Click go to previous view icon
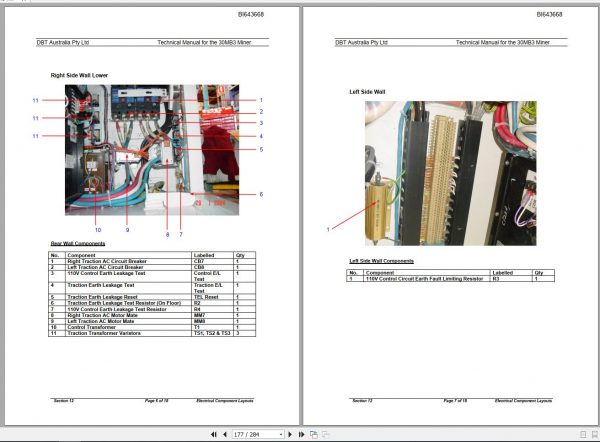 click(313, 434)
